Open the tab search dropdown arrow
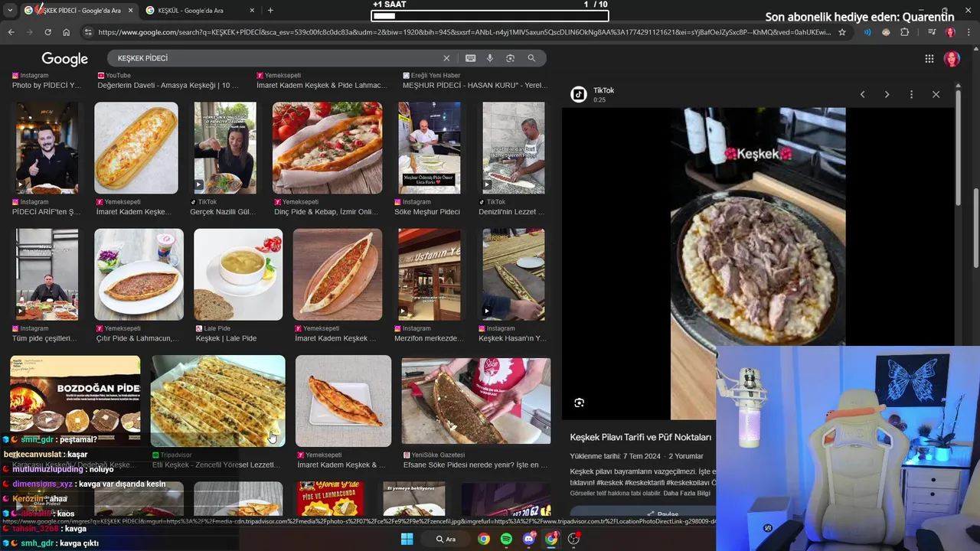The image size is (980, 551). (10, 10)
